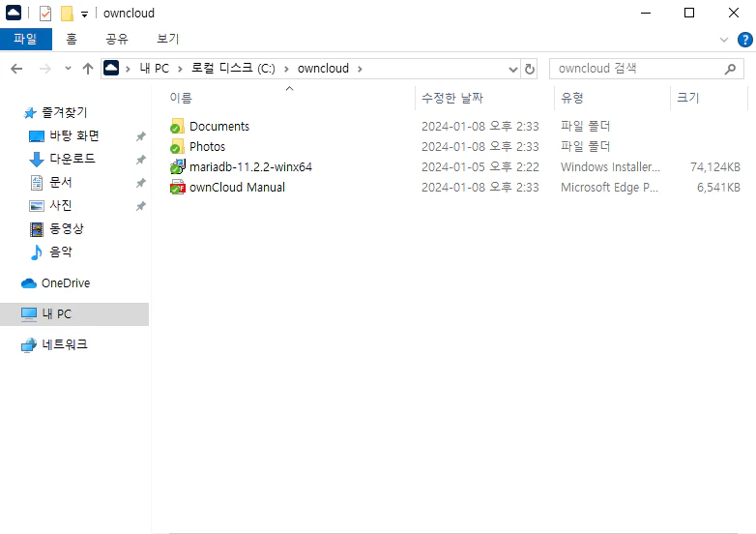Screen dimensions: 756x534
Task: Expand the chevron after 로컬 디스크 breadcrumb
Action: (286, 69)
